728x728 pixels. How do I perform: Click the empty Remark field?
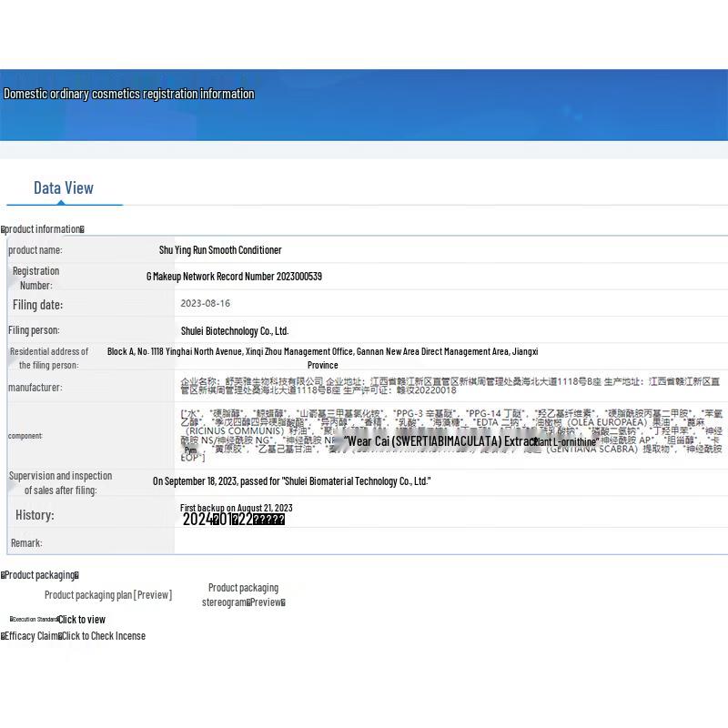coord(450,543)
